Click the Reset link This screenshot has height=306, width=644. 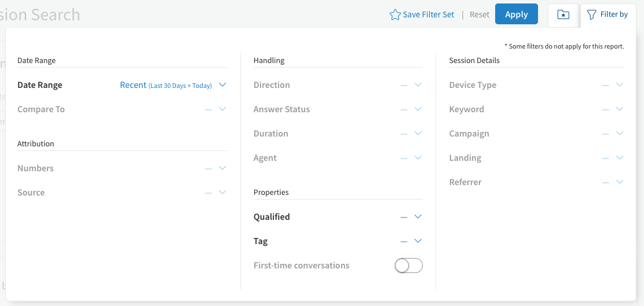(480, 15)
